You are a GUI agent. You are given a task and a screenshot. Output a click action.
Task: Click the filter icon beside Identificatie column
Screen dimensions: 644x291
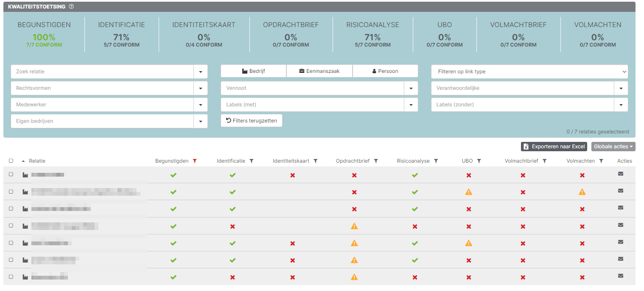tap(252, 161)
